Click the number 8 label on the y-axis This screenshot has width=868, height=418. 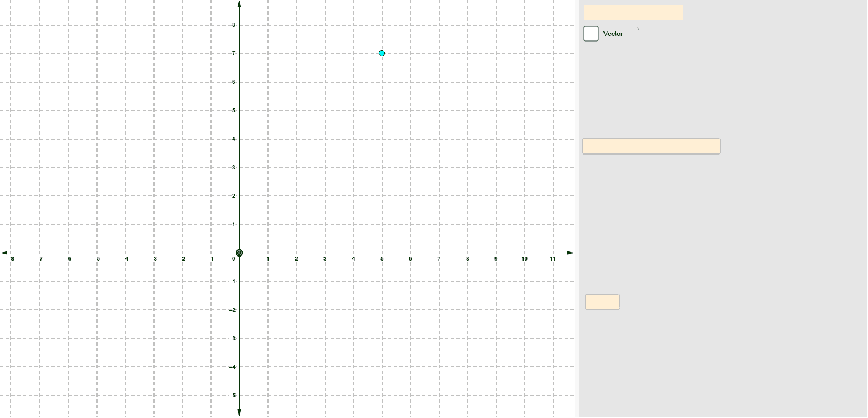coord(233,25)
